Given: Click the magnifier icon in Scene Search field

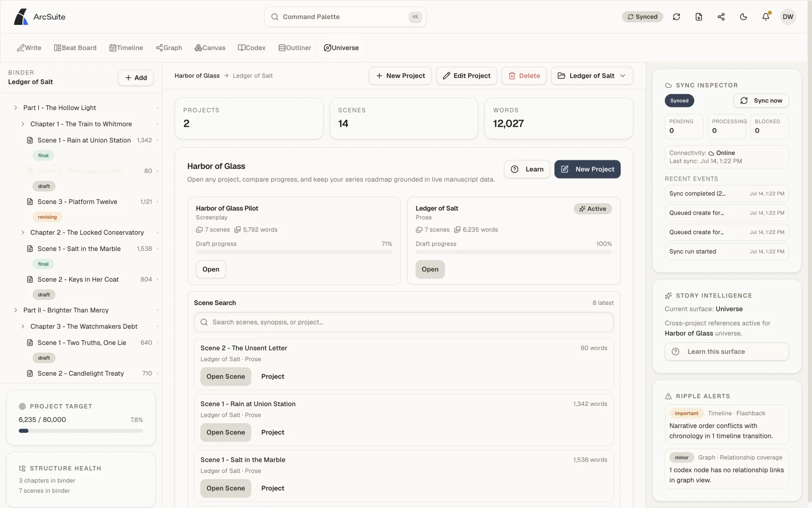Looking at the screenshot, I should [204, 322].
